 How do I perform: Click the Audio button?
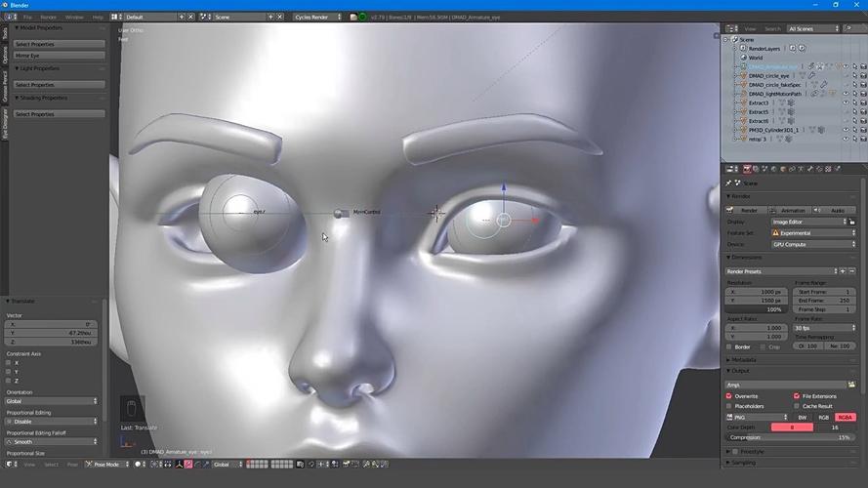click(x=834, y=210)
